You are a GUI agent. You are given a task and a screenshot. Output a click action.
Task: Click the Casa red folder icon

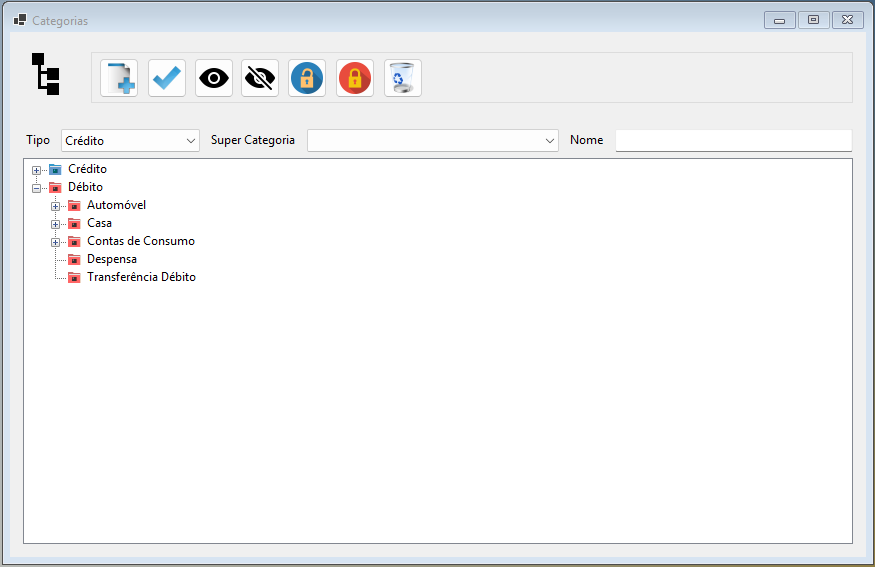coord(74,224)
